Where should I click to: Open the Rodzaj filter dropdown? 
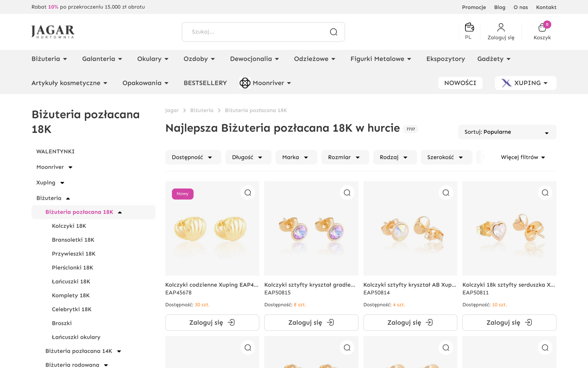pyautogui.click(x=395, y=157)
